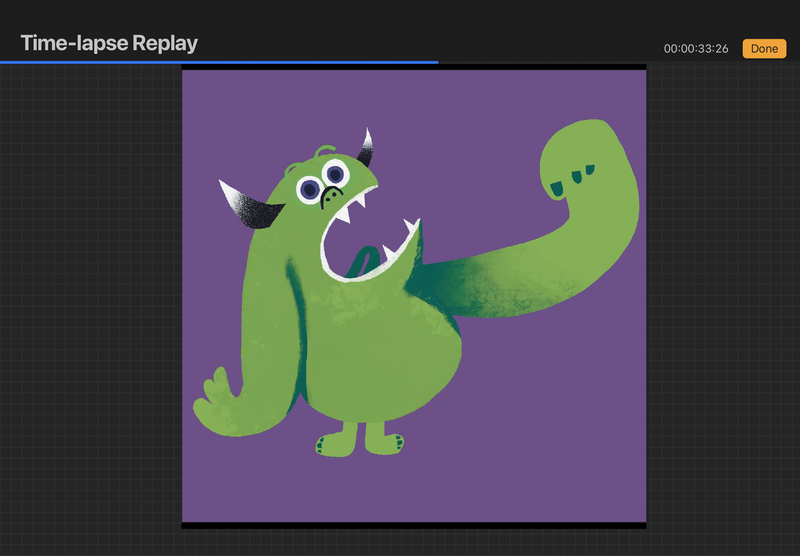Click the Time-lapse Replay title

[x=109, y=43]
